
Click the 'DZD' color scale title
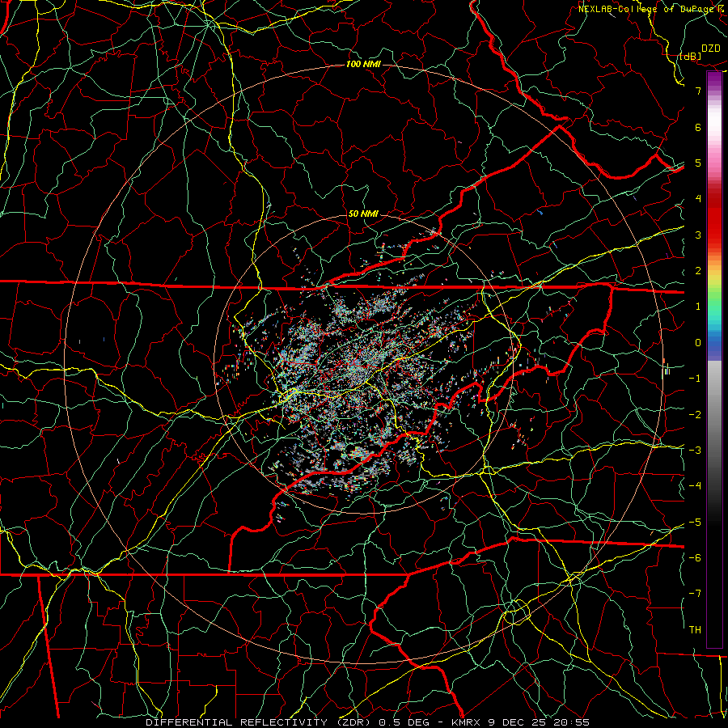[x=710, y=49]
